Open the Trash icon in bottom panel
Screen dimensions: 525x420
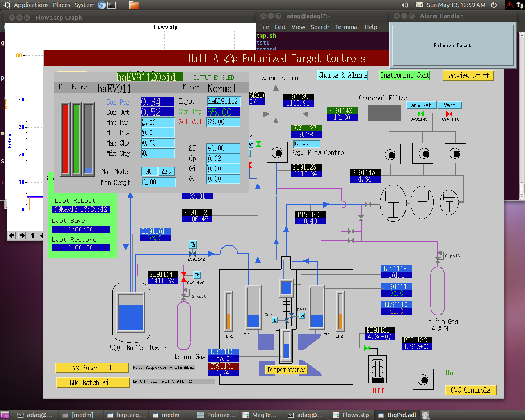[425, 415]
